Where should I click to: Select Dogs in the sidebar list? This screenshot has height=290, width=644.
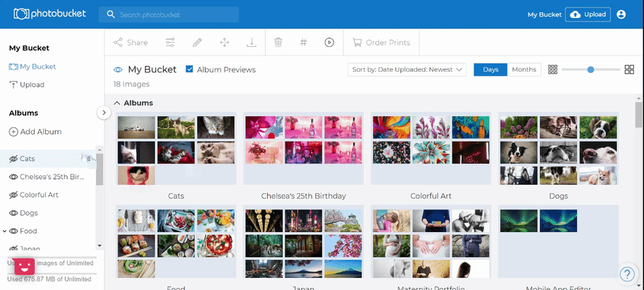[29, 213]
